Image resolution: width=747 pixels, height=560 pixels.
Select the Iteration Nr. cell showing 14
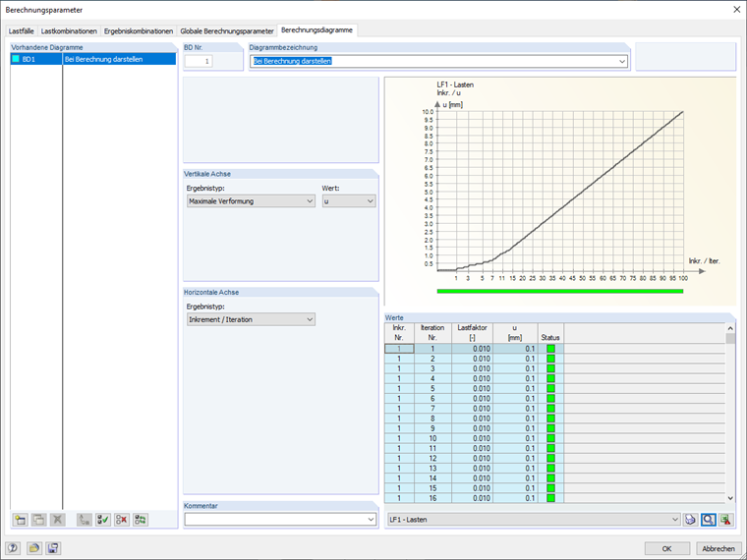[x=432, y=478]
